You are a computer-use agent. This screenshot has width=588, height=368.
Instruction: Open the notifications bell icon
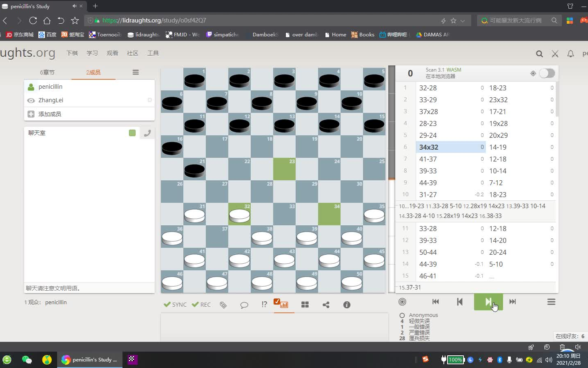click(x=570, y=54)
